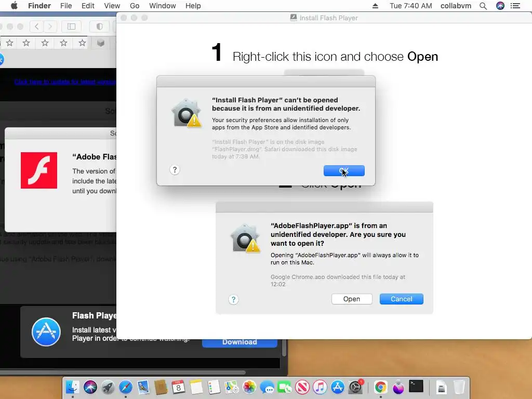Click Cancel in the AdobeFlashPlayer.app illustration dialog
Image resolution: width=532 pixels, height=399 pixels.
[x=402, y=299]
